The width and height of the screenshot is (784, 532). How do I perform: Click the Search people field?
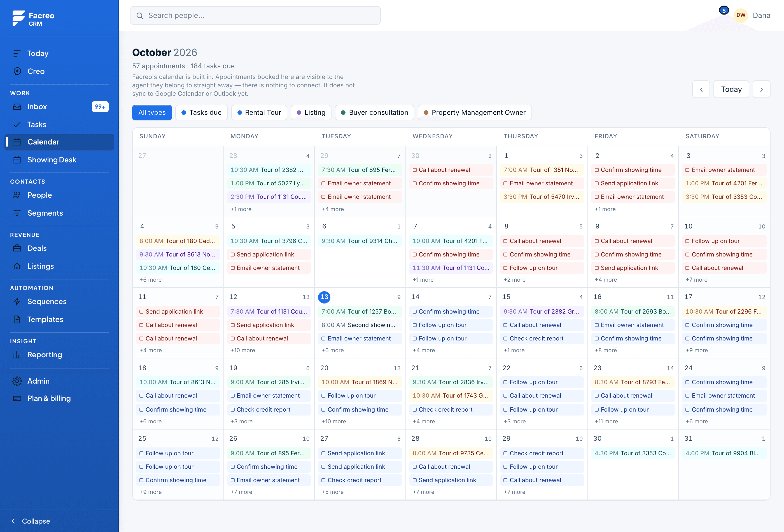click(x=255, y=15)
